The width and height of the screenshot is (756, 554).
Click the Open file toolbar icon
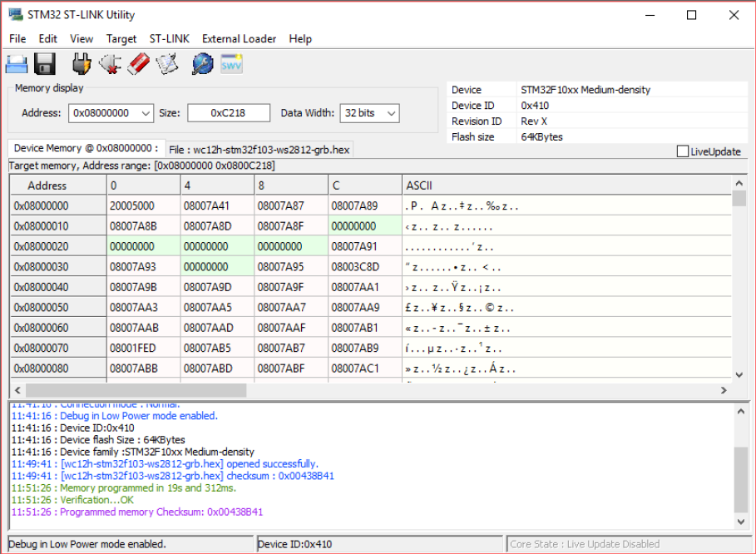(17, 64)
